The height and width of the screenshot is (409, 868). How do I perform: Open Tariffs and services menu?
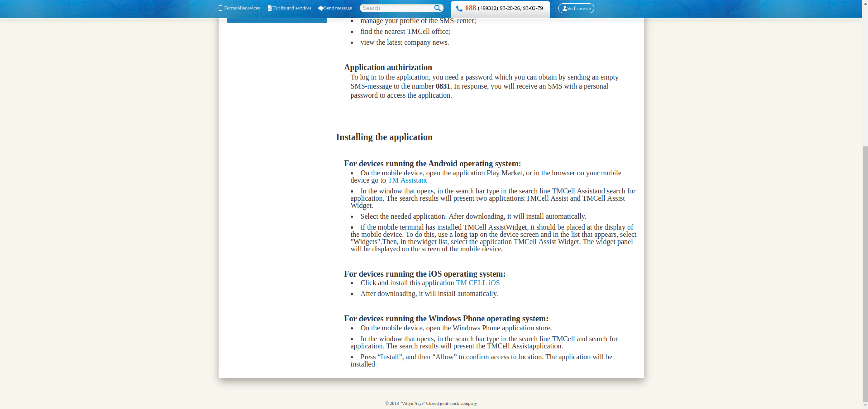tap(291, 8)
